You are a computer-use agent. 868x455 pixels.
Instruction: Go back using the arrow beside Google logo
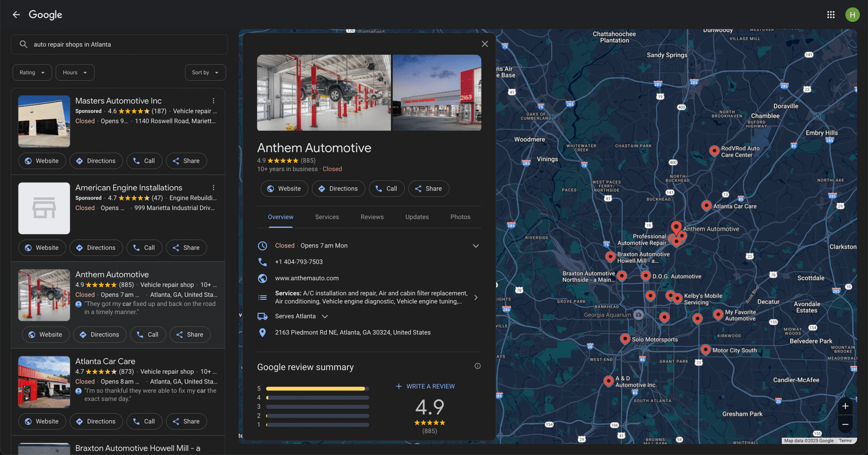click(16, 15)
